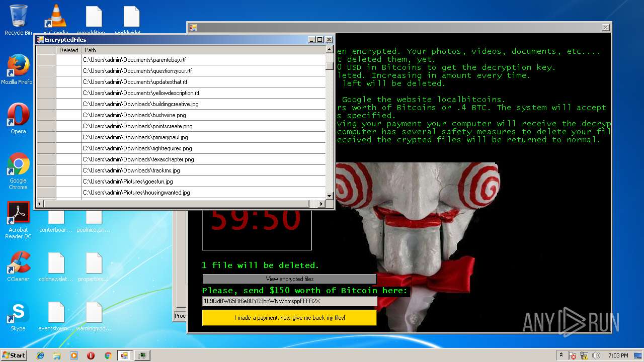Open the Start menu

(14, 355)
